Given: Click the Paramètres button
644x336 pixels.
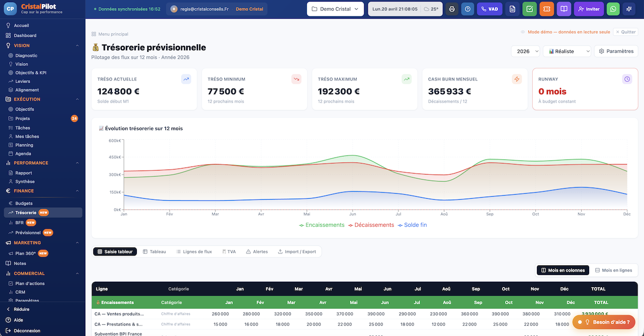Looking at the screenshot, I should [616, 51].
